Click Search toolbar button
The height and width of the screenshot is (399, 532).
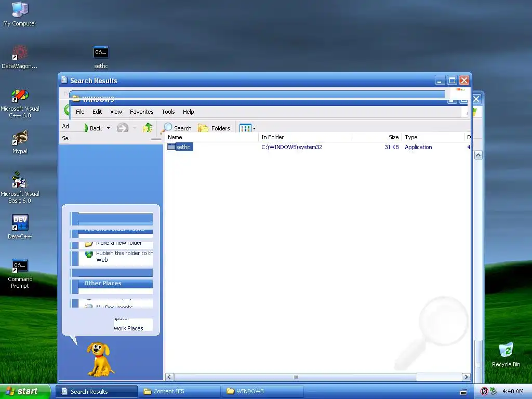(177, 128)
